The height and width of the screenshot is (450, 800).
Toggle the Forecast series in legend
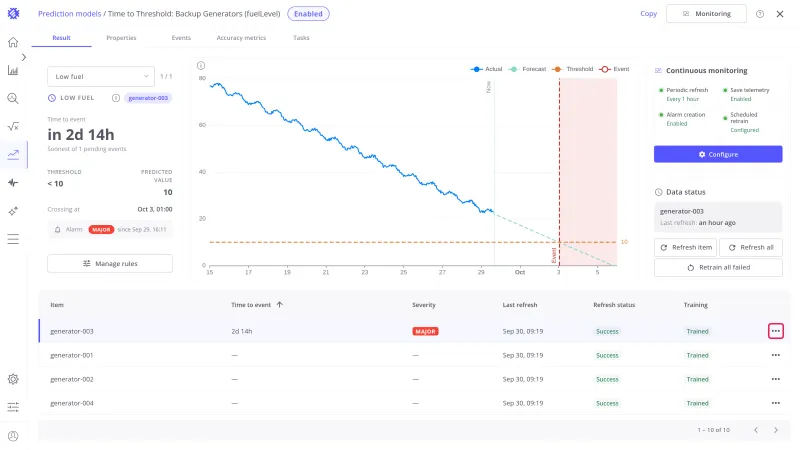pos(527,69)
